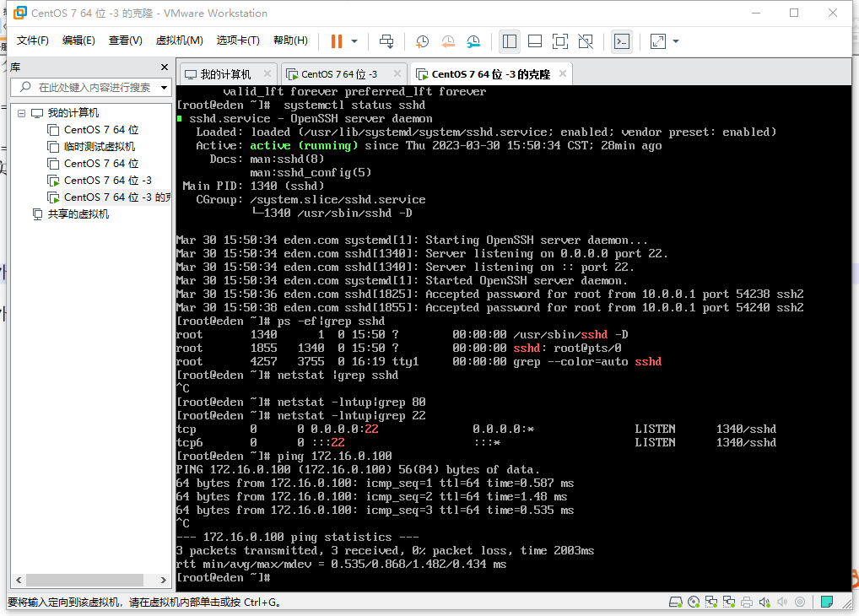Open the library search dropdown arrow
Image resolution: width=859 pixels, height=616 pixels.
(x=164, y=88)
